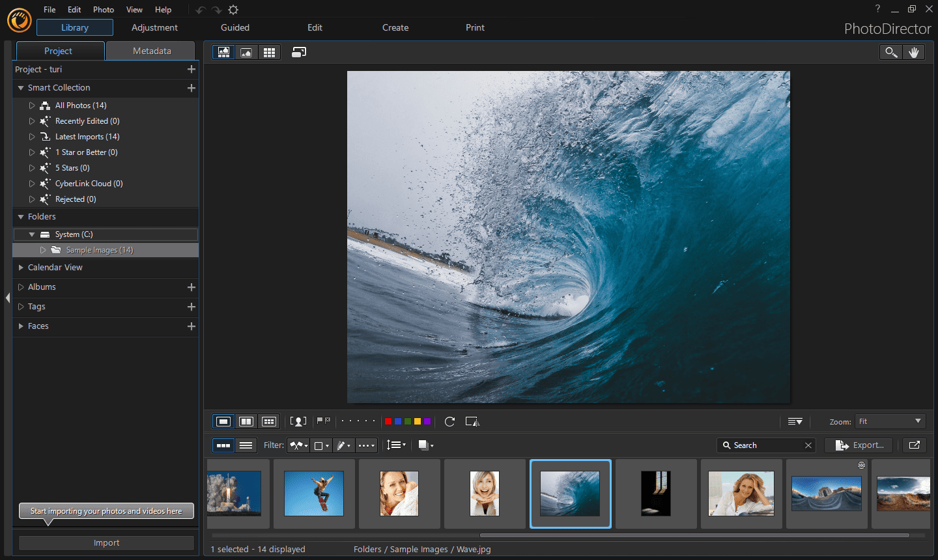The height and width of the screenshot is (560, 938).
Task: Click the PhotoDirector logo icon
Action: (19, 20)
